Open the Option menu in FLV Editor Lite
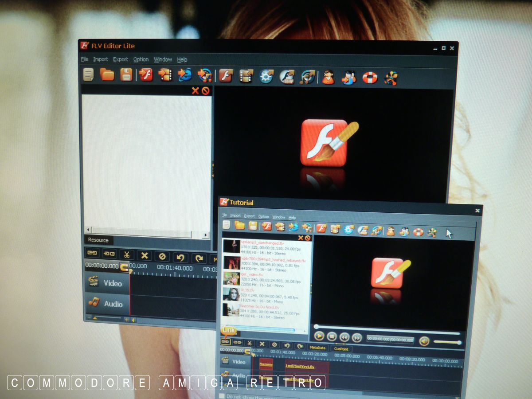Screen dimensions: 532x399 pos(141,59)
